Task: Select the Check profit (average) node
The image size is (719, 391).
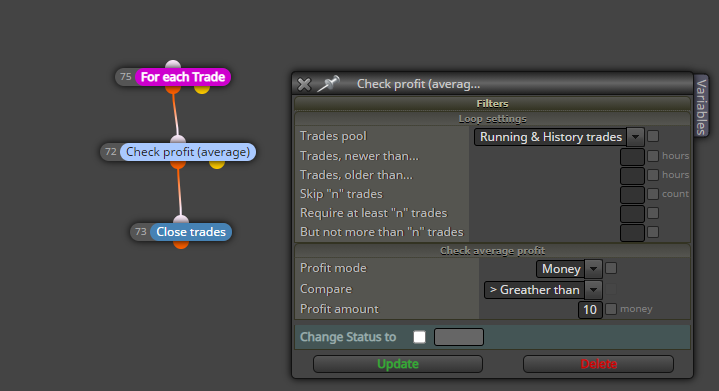Action: point(188,152)
